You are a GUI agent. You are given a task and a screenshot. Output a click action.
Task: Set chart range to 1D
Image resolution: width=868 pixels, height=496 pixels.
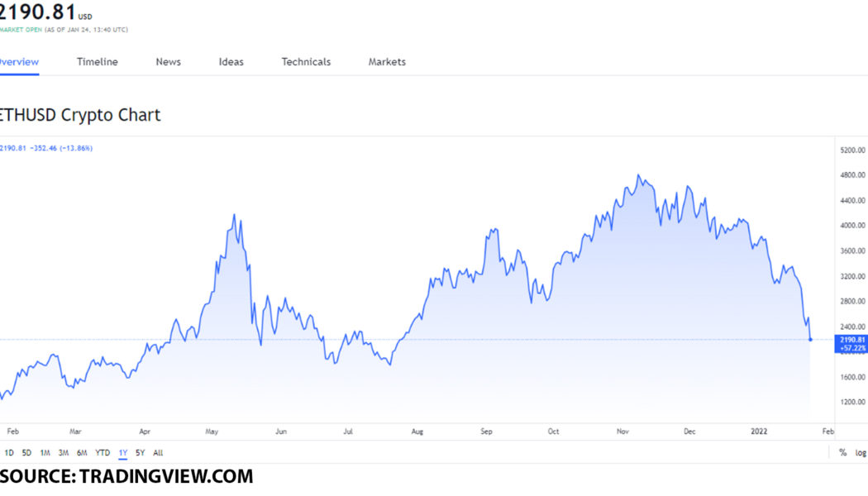(9, 453)
